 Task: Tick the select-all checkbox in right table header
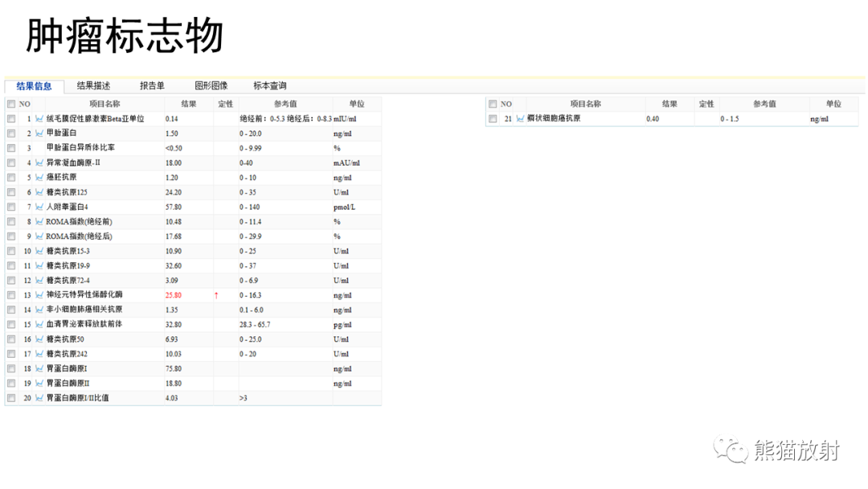point(493,104)
